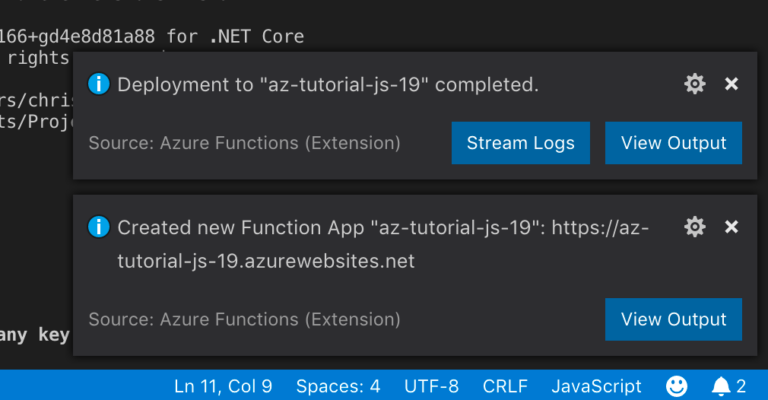This screenshot has width=768, height=400.
Task: Click Source label under the Deployment completed message
Action: [x=244, y=143]
